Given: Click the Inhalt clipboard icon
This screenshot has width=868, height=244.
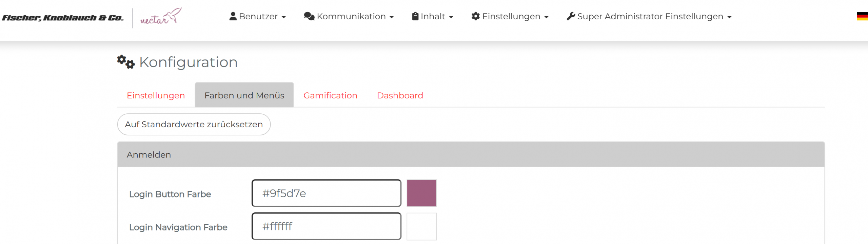Looking at the screenshot, I should click(x=415, y=16).
